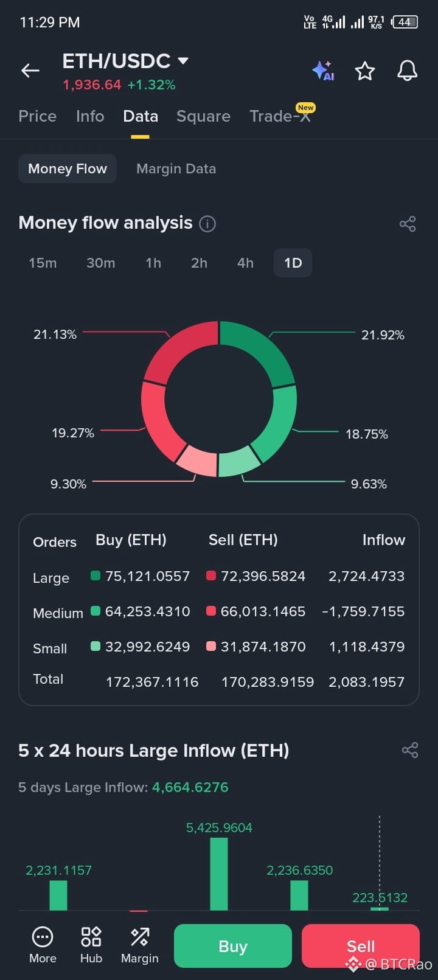Switch to the Price tab
The width and height of the screenshot is (438, 980).
click(38, 116)
